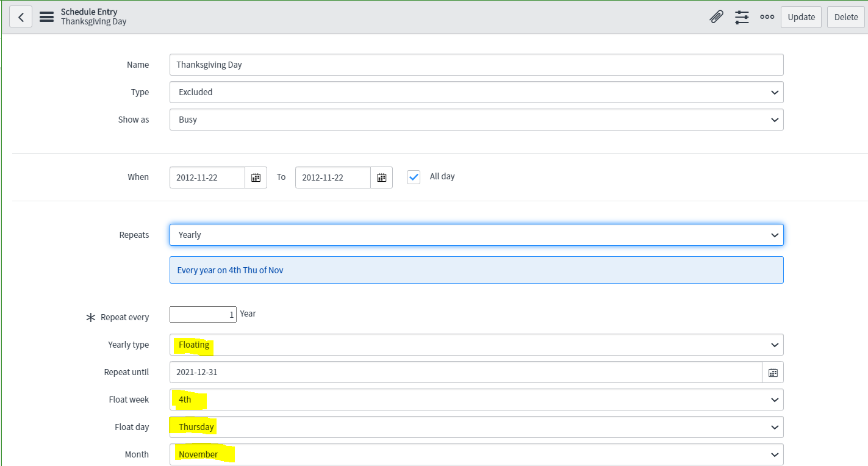Click the Delete button
The height and width of the screenshot is (466, 868).
pos(846,16)
